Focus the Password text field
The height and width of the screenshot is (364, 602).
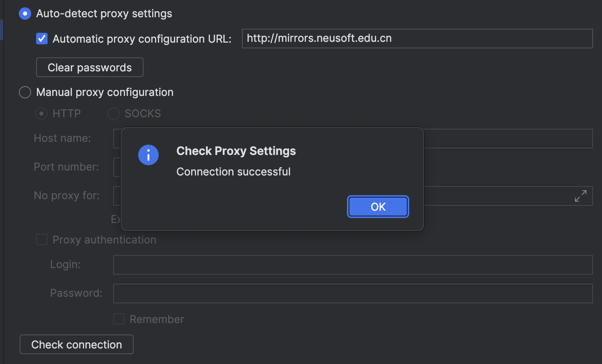click(353, 293)
